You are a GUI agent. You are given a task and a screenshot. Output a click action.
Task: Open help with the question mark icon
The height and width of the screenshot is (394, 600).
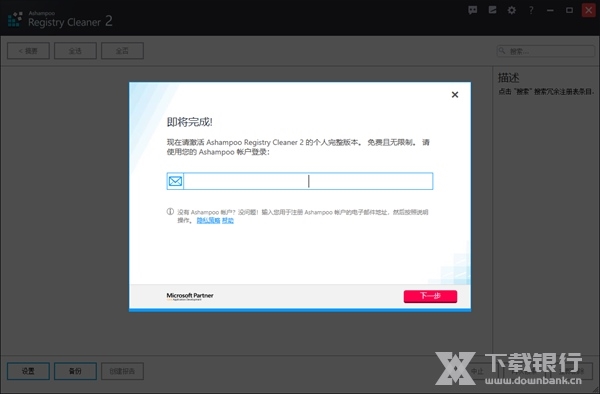531,10
